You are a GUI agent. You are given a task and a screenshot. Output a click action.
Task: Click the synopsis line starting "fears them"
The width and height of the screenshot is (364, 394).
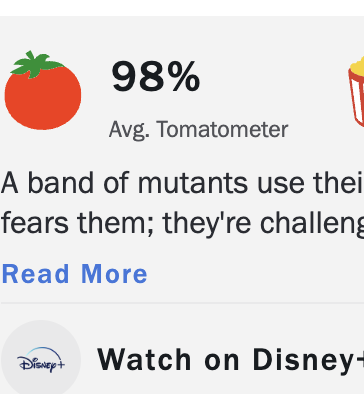[182, 224]
